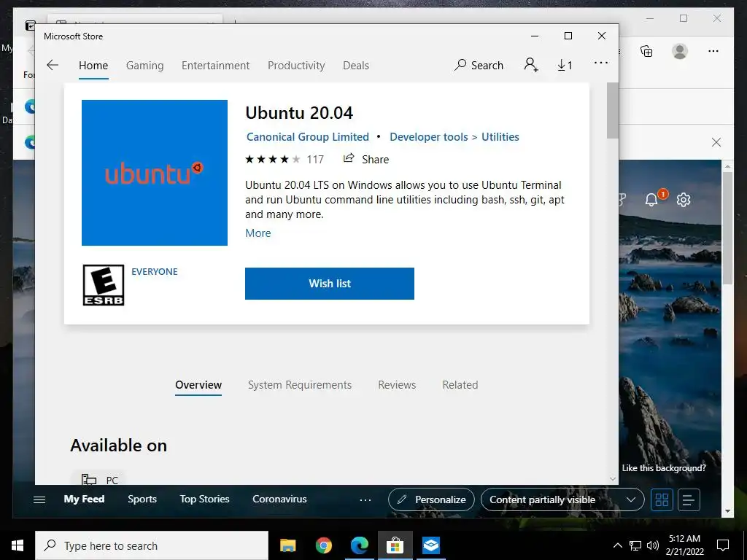Click Edge page scrollbar down arrow
The width and height of the screenshot is (747, 560).
click(727, 511)
